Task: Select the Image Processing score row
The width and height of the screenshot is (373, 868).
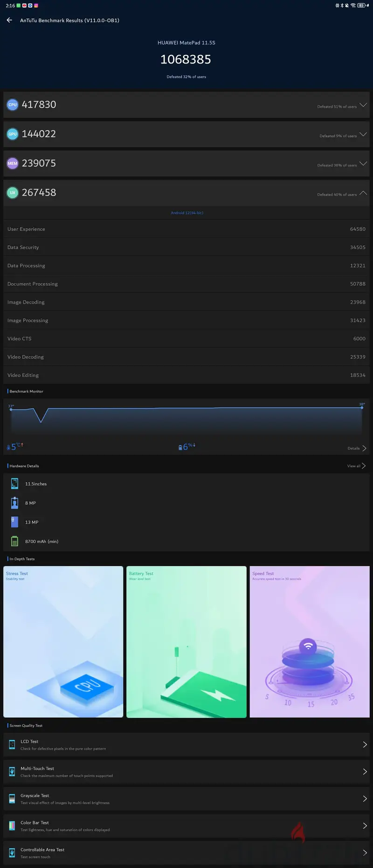Action: click(186, 320)
